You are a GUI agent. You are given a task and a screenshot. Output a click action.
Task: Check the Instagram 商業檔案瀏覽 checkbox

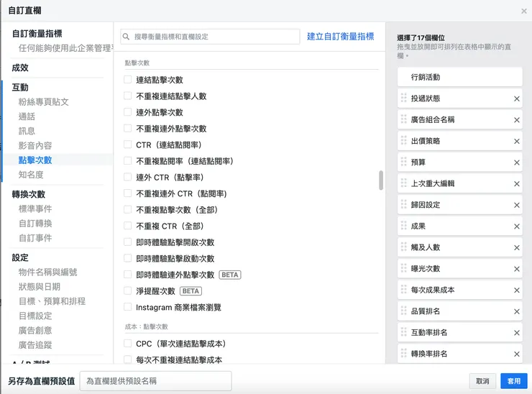pos(127,307)
